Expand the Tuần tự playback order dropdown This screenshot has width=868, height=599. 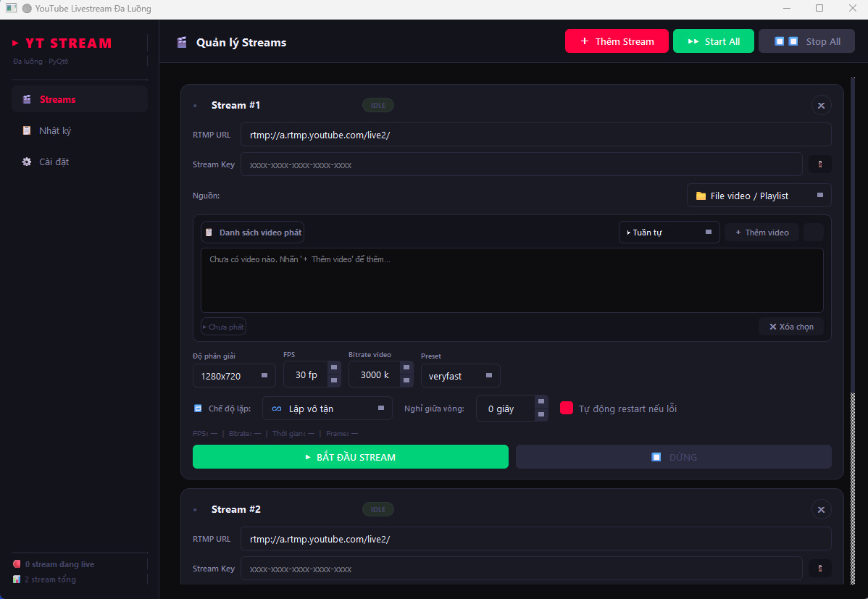pos(669,233)
